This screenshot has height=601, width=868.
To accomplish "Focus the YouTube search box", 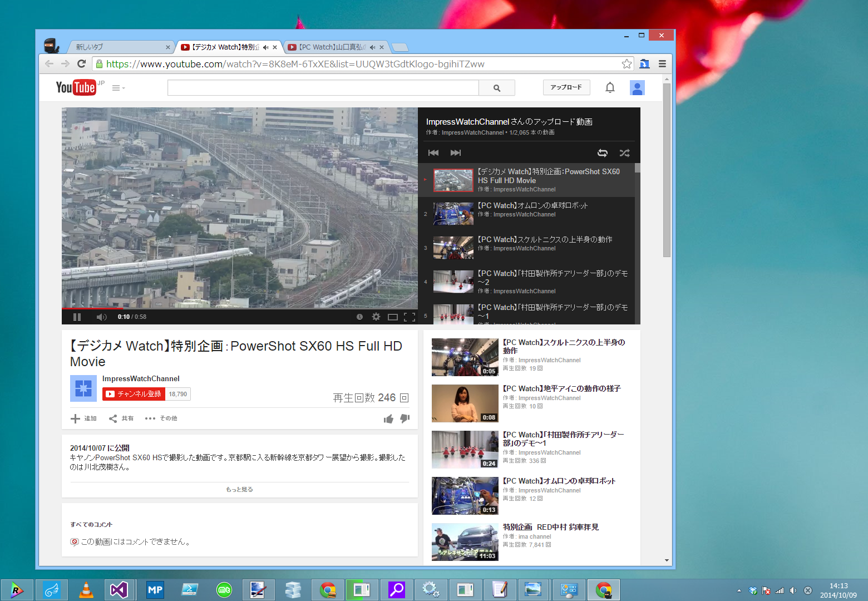I will click(323, 88).
